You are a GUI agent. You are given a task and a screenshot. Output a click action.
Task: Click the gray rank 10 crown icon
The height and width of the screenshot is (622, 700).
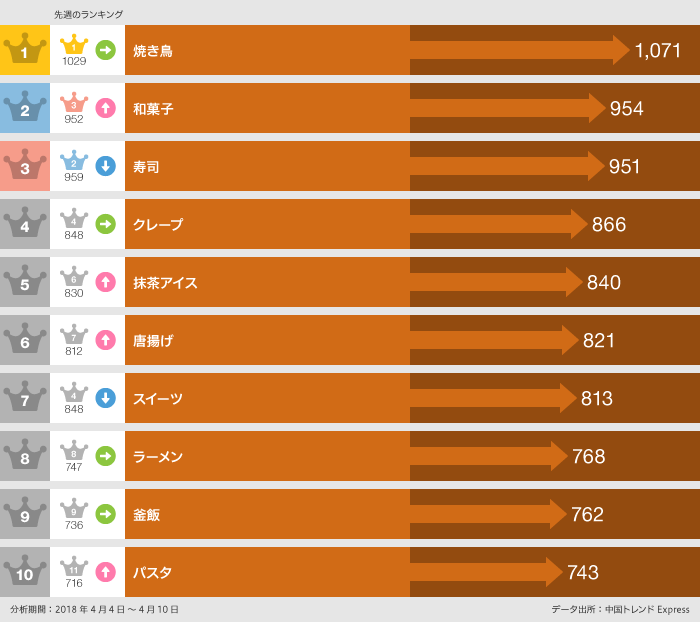(x=25, y=572)
